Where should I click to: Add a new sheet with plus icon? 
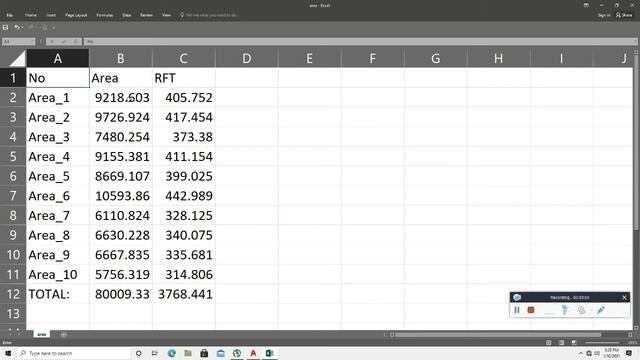click(63, 334)
